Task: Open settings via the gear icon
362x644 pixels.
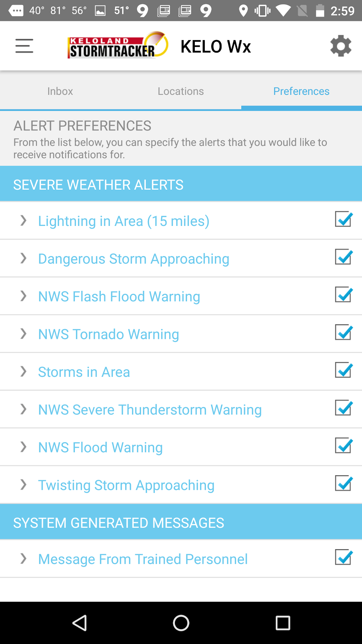Action: point(340,46)
